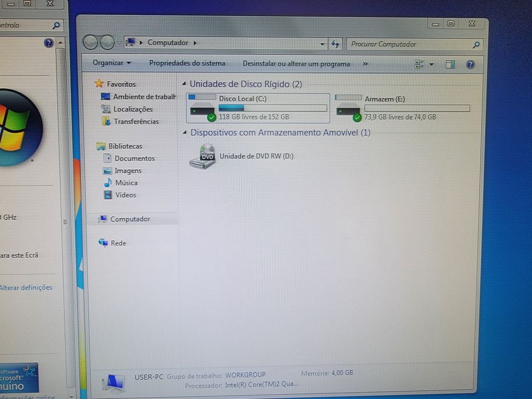Show more toolbar commands chevron
The width and height of the screenshot is (532, 399).
365,64
